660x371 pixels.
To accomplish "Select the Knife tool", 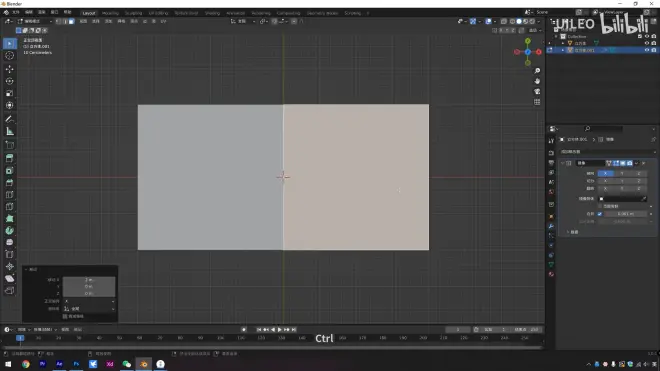I will click(x=10, y=207).
